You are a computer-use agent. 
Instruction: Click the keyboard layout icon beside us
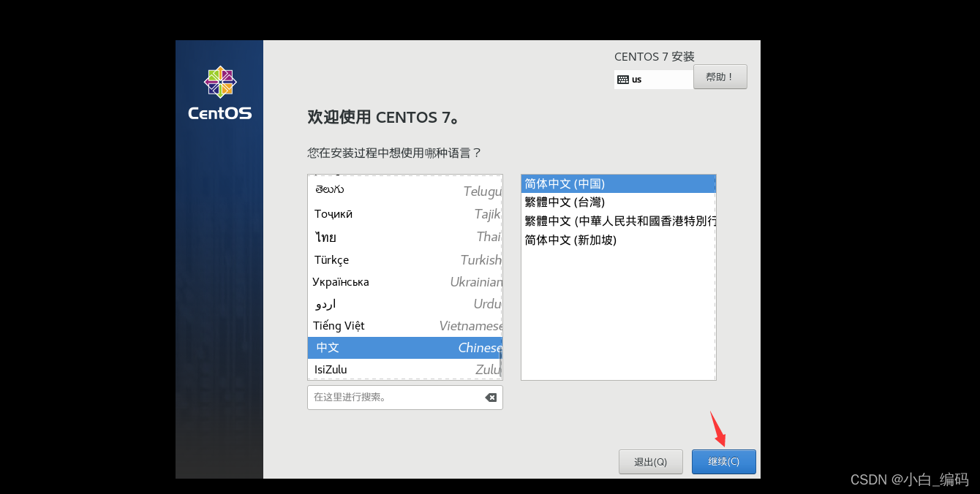tap(623, 80)
